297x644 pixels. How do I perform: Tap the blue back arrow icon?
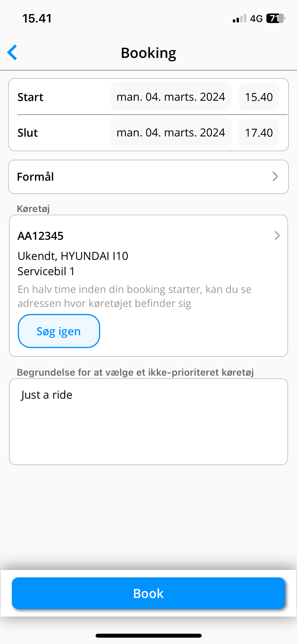pos(12,52)
